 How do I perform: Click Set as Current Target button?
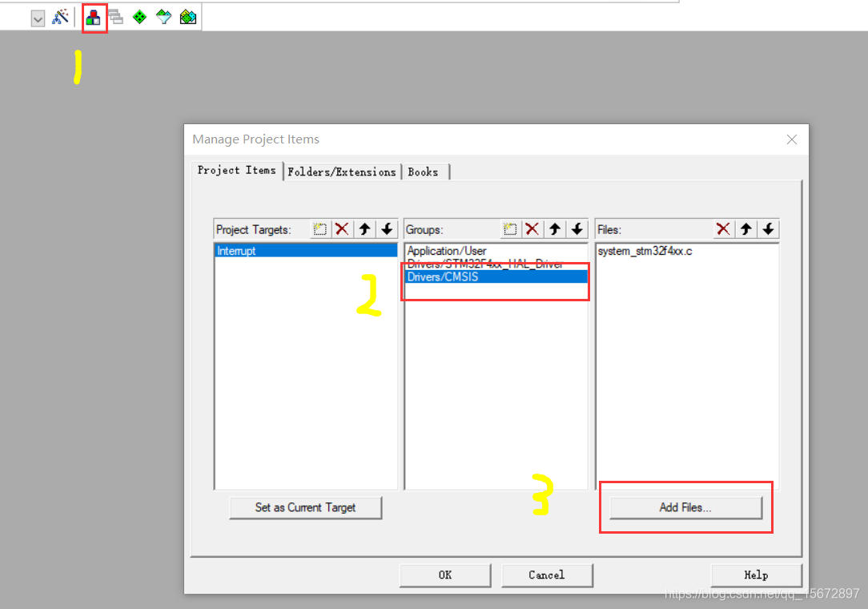click(x=306, y=507)
